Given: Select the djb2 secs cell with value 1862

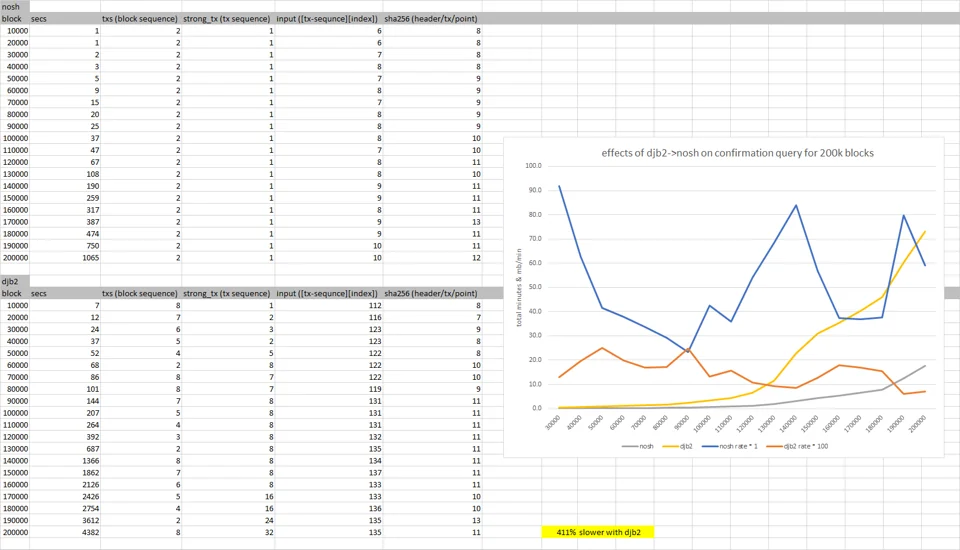Looking at the screenshot, I should tap(65, 473).
